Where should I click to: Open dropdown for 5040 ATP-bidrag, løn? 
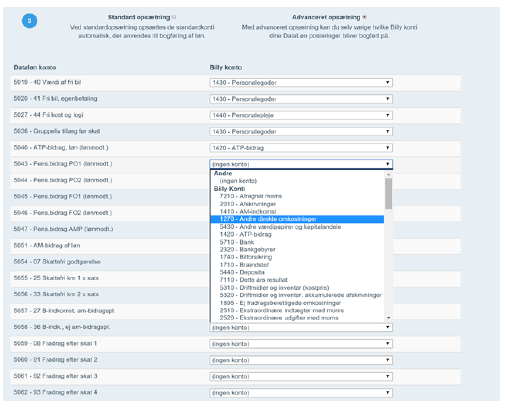[x=301, y=148]
